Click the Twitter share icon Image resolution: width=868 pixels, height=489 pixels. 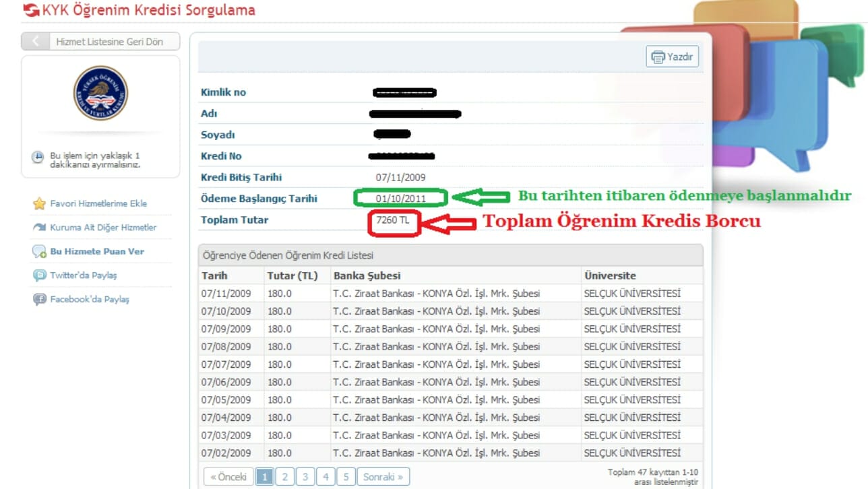[40, 275]
